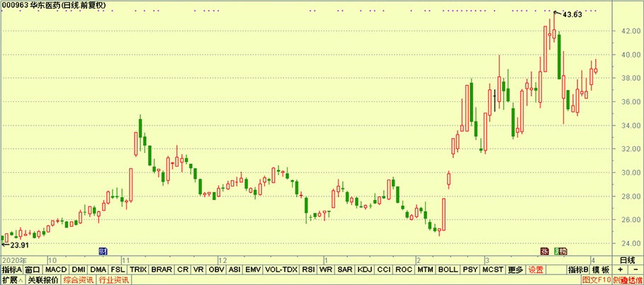The image size is (644, 285).
Task: Click month 11 on the time axis
Action: [x=125, y=260]
